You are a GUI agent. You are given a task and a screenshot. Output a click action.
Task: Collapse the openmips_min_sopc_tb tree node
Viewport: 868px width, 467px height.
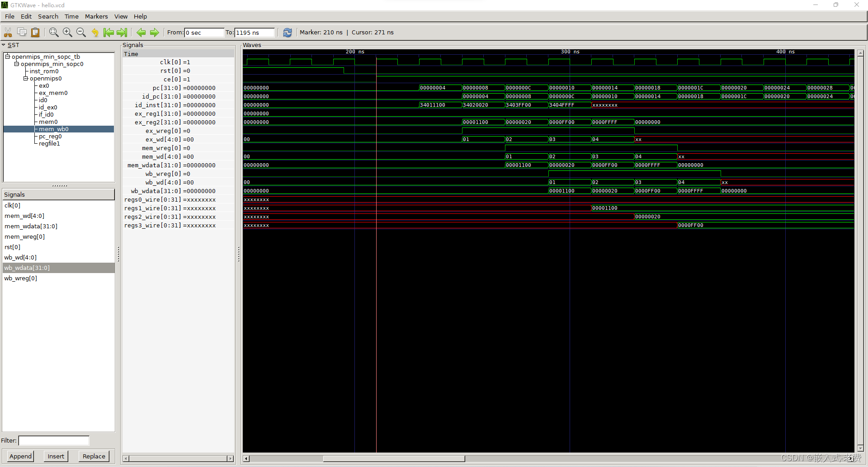8,57
